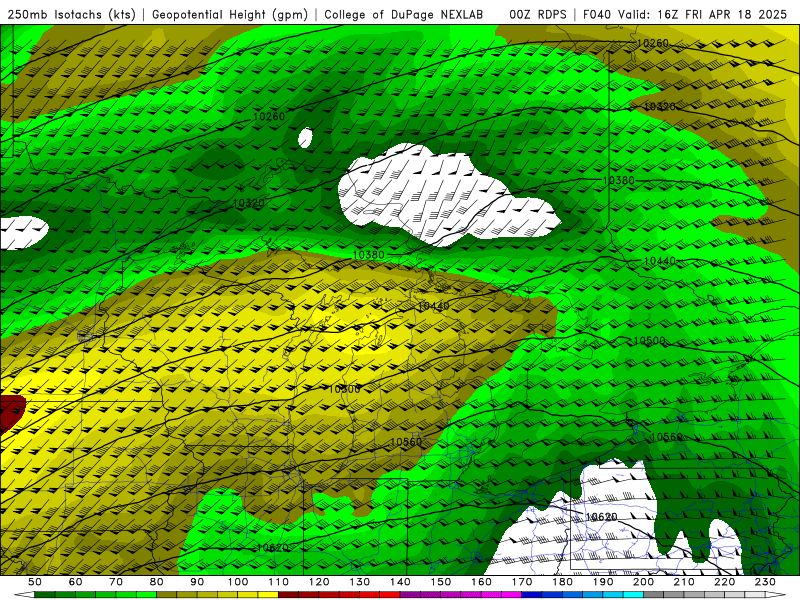The width and height of the screenshot is (800, 600).
Task: Click the dark red wind maximum patch on map
Action: [x=11, y=412]
